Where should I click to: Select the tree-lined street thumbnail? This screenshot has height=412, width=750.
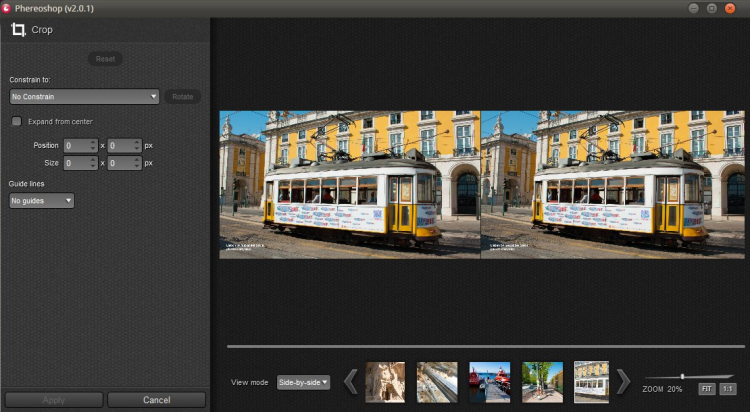coord(542,382)
